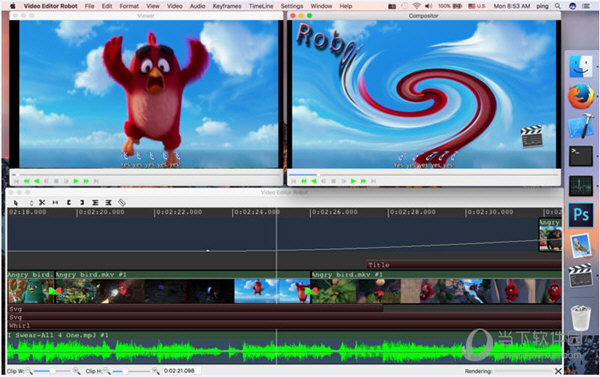600x377 pixels.
Task: Zoom in clip height magnifier icon
Action: click(x=155, y=371)
